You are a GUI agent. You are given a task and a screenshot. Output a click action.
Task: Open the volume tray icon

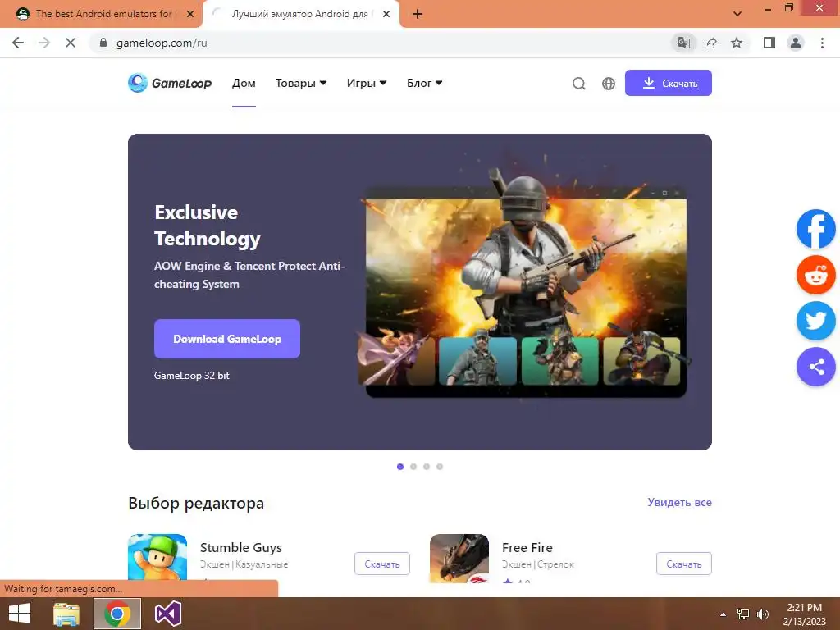click(x=762, y=614)
